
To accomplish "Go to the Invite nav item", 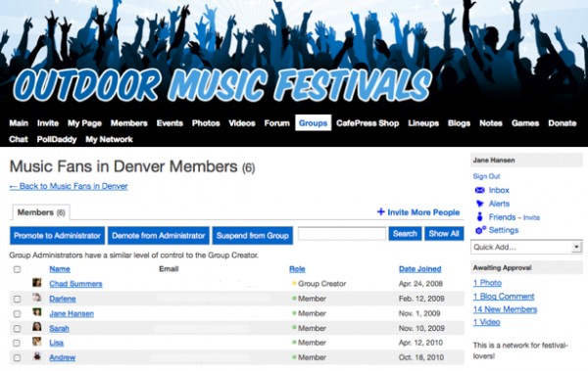I will (x=48, y=123).
